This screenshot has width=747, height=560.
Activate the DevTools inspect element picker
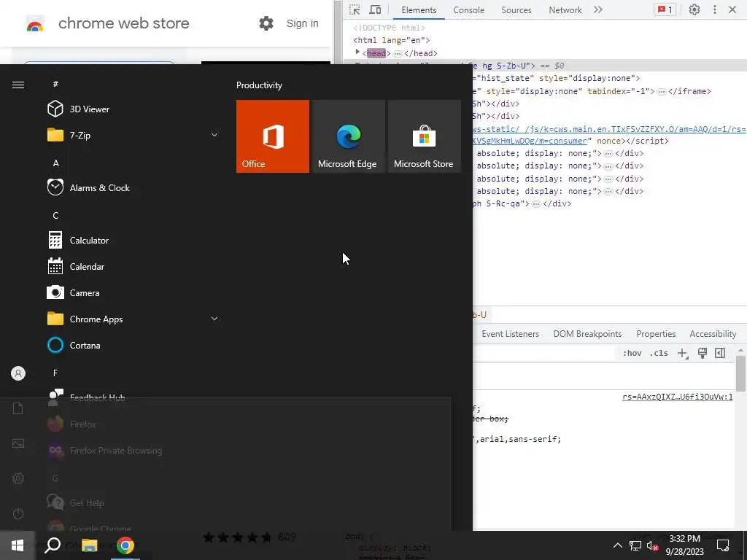click(x=355, y=9)
